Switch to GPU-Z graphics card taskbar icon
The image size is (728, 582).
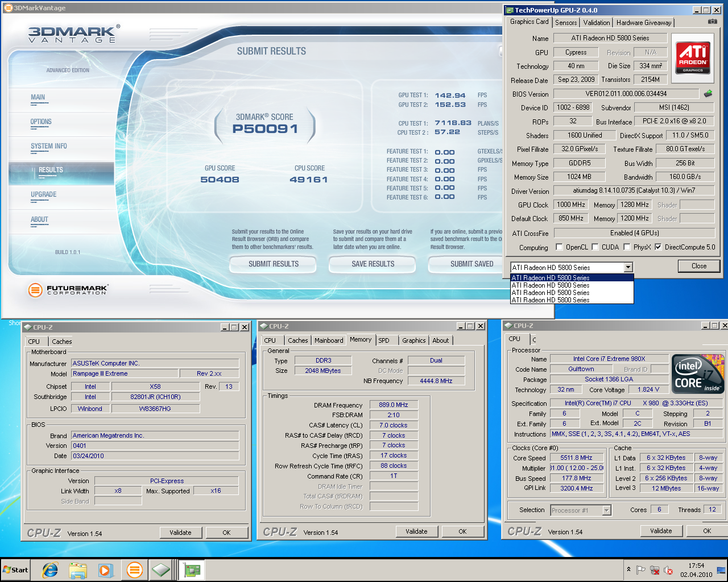[x=192, y=570]
